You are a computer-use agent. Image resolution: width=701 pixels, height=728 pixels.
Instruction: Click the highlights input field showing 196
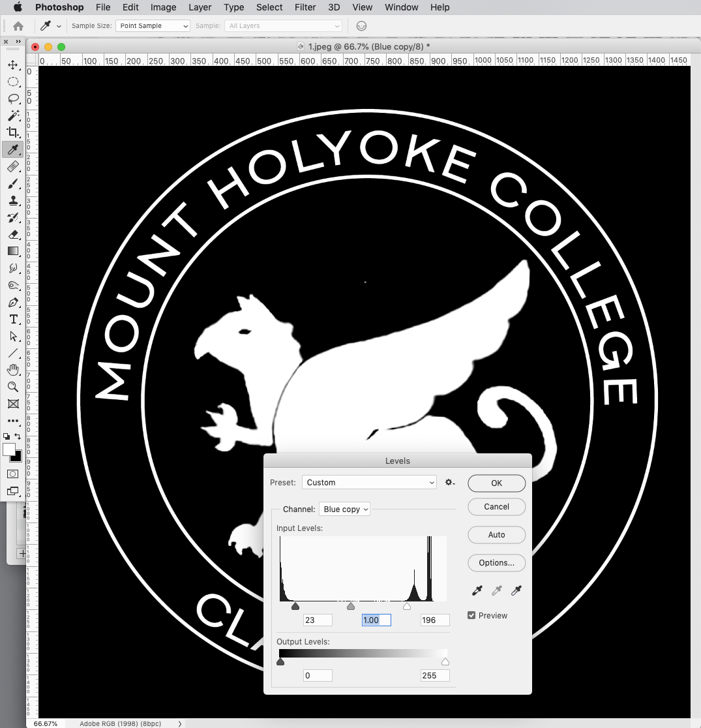click(435, 620)
